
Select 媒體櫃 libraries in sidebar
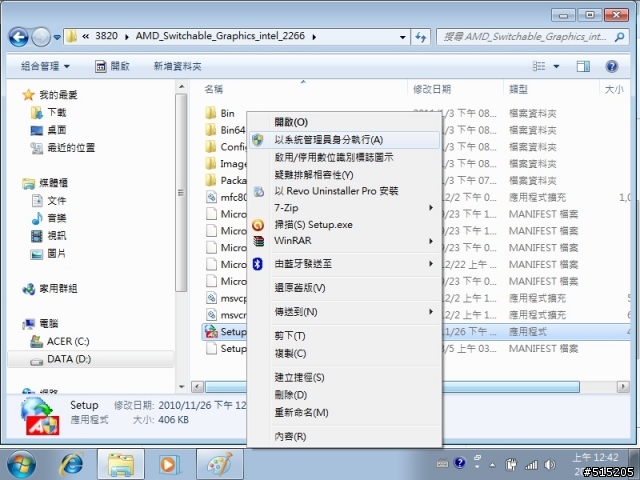coord(45,183)
